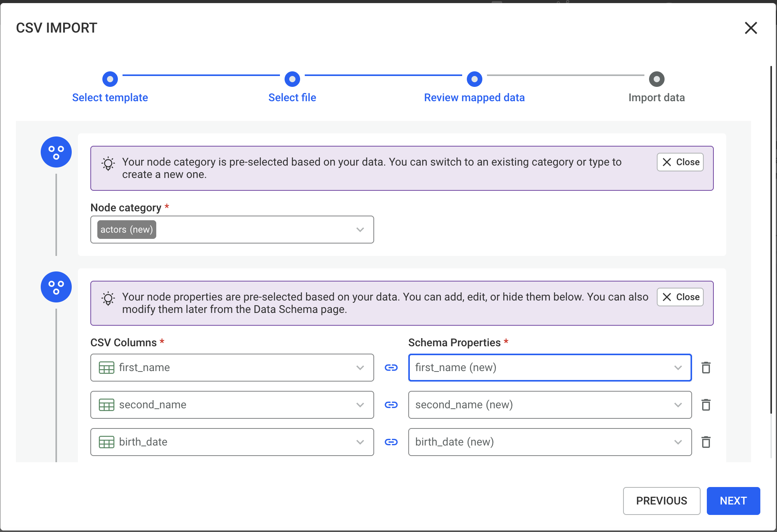Click link icon for birth_date mapping

pyautogui.click(x=391, y=442)
